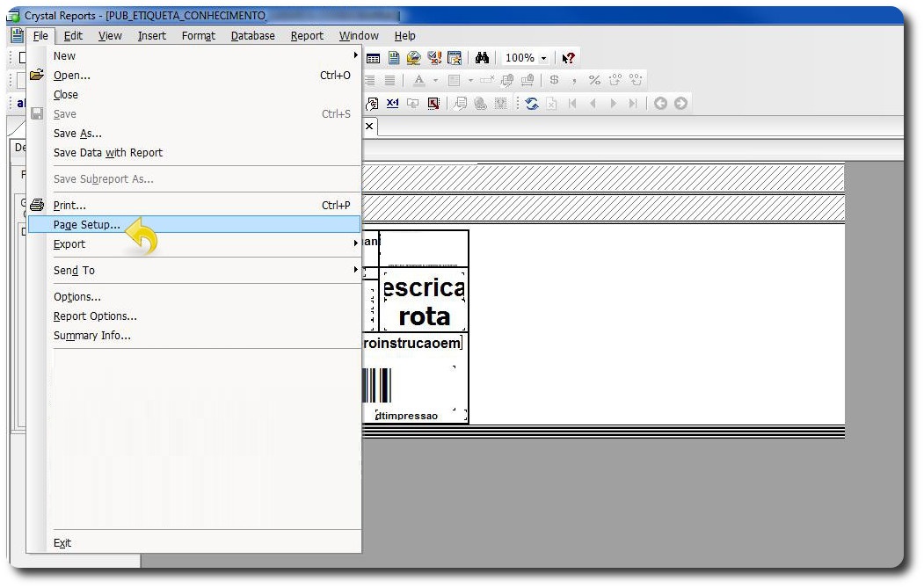Choose Report Options... menu entry
Viewport: 924px width, 588px height.
click(x=194, y=316)
